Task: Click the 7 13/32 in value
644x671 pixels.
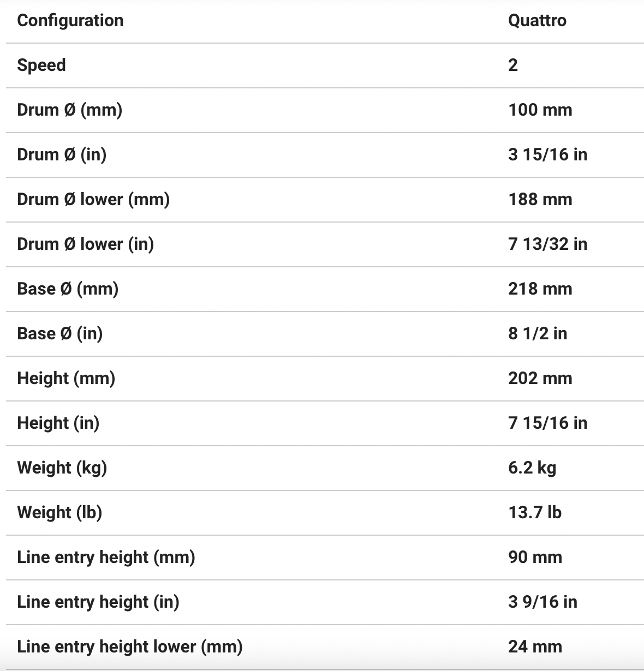Action: [x=547, y=244]
